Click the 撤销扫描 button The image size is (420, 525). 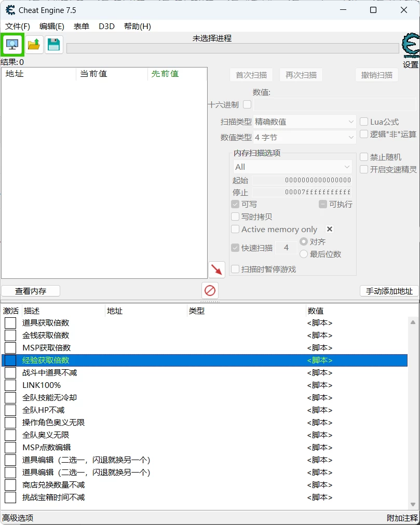point(377,75)
